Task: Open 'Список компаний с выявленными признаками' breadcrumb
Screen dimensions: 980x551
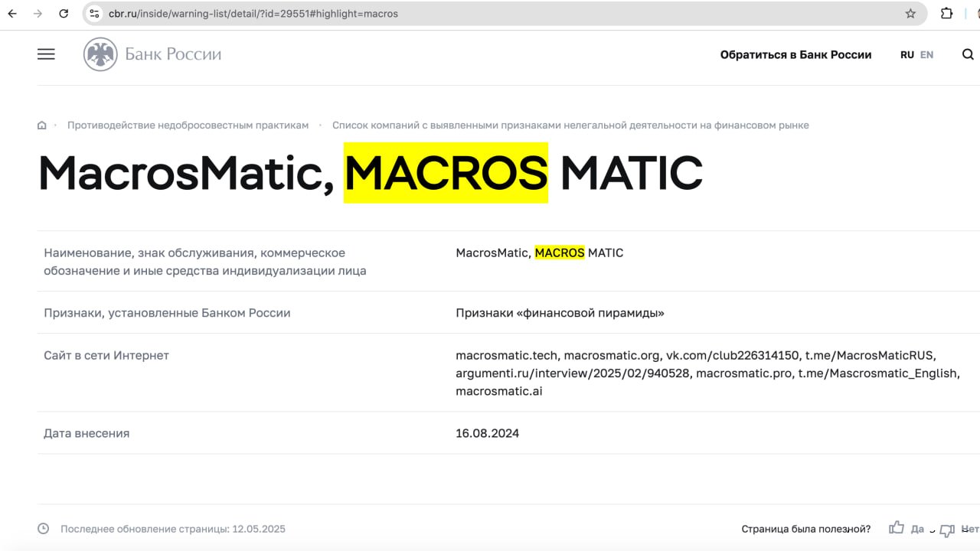Action: [x=570, y=126]
